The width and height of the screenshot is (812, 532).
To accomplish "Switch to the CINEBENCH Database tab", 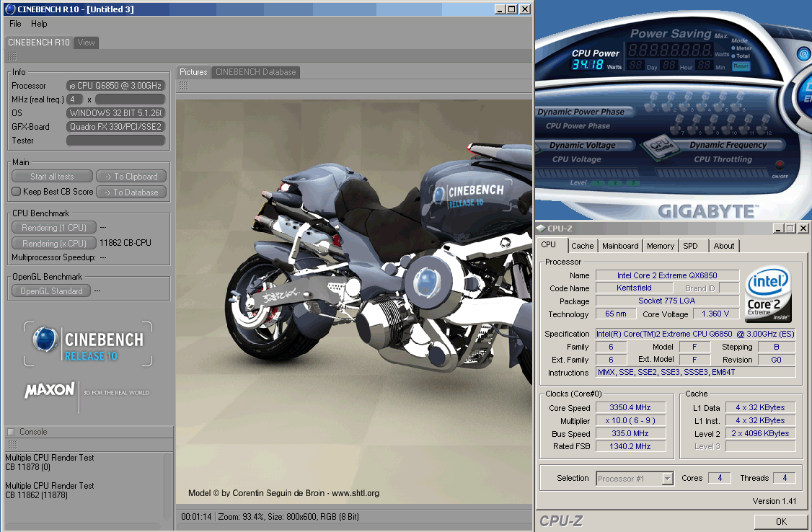I will coord(255,72).
